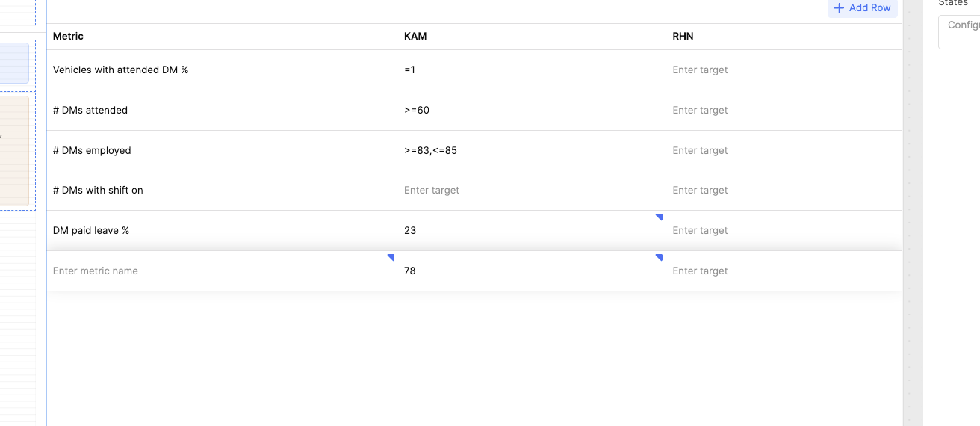Edit the KAM target '>=83,<=85'
The width and height of the screenshot is (980, 426).
coord(430,151)
